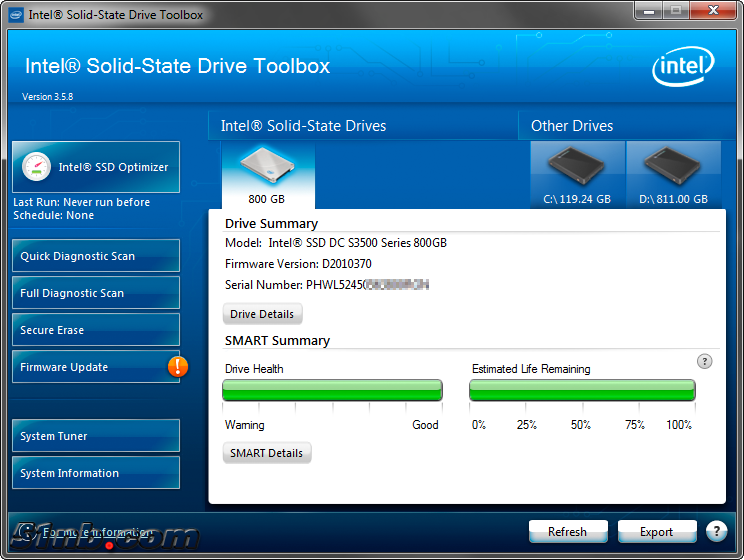Show System Information

[96, 473]
